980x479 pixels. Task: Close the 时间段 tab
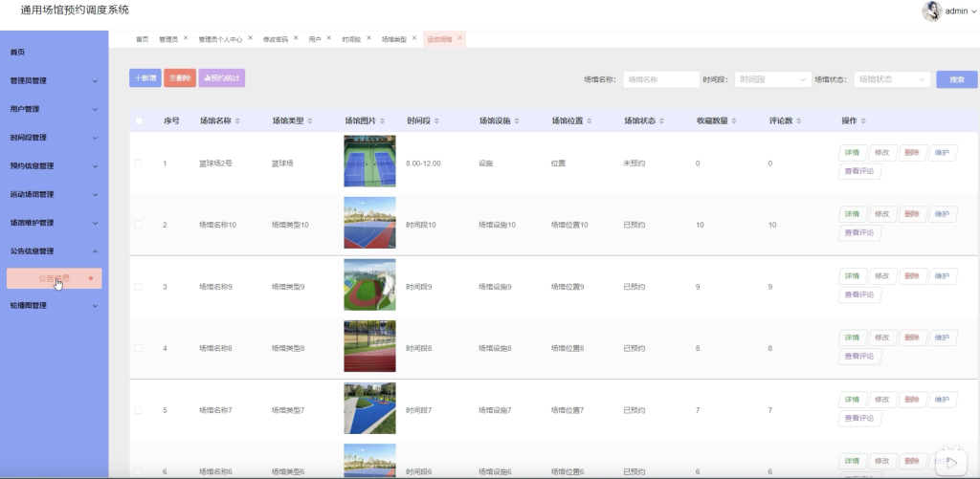coord(368,38)
